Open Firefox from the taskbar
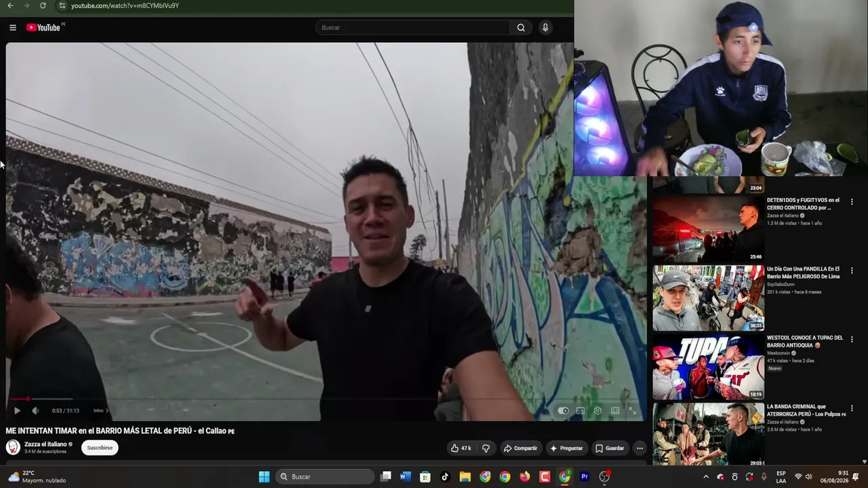This screenshot has height=488, width=868. (x=525, y=476)
